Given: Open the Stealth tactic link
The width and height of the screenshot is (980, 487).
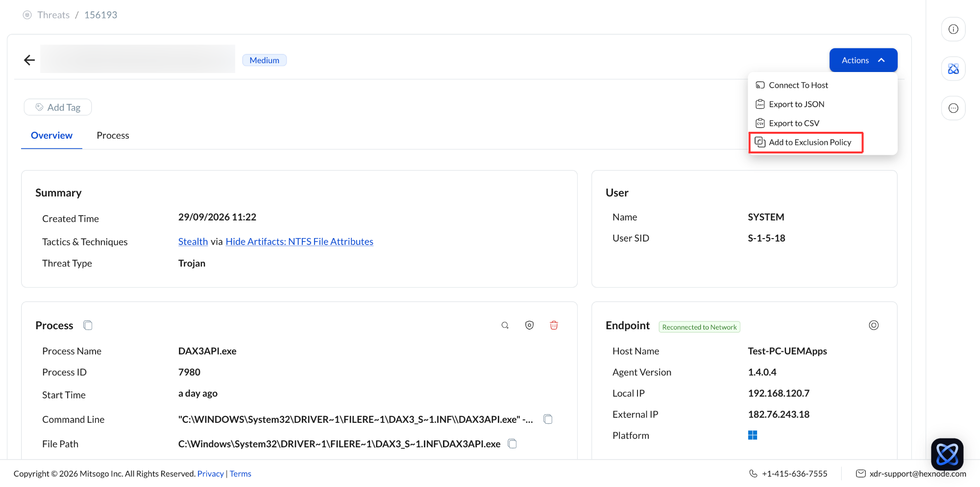Looking at the screenshot, I should coord(193,242).
